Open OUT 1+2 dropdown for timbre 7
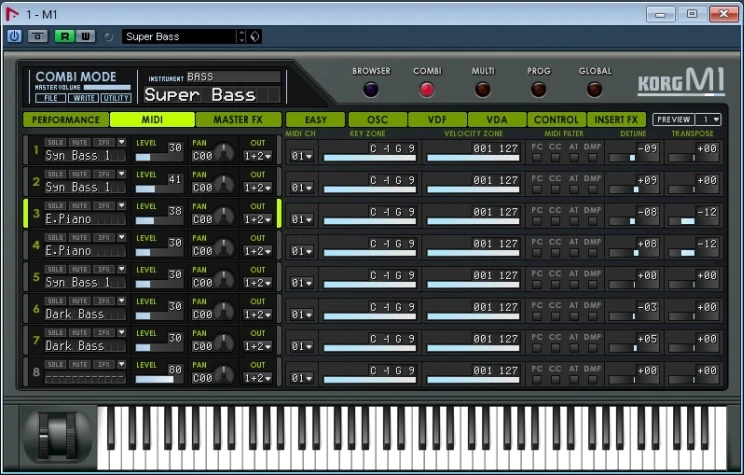Viewport: 744px width, 475px height. coord(258,346)
